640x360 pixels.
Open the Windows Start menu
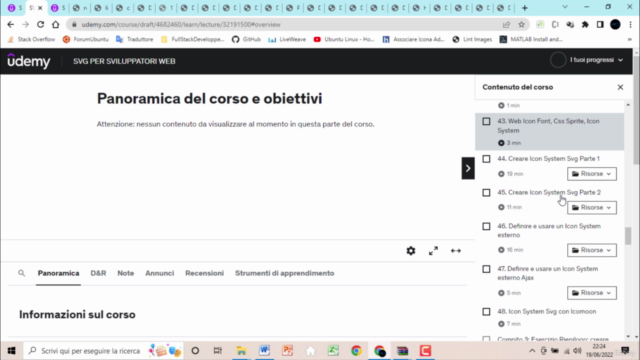tap(11, 351)
